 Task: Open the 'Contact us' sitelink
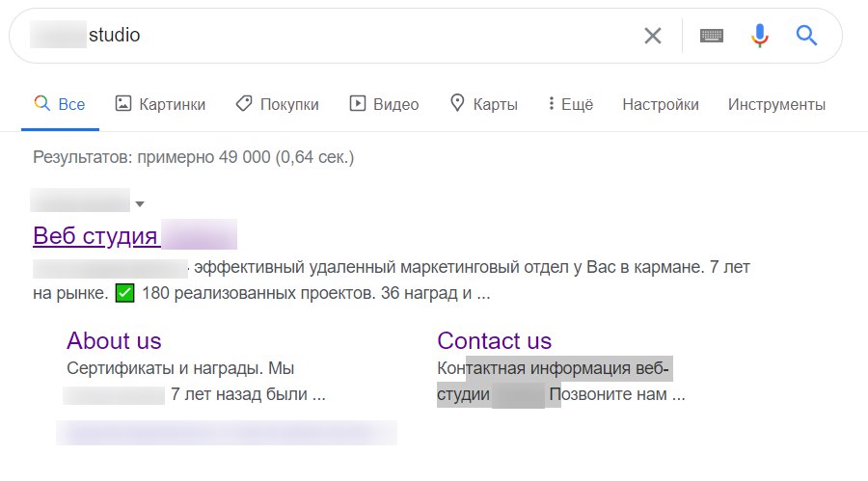tap(495, 341)
